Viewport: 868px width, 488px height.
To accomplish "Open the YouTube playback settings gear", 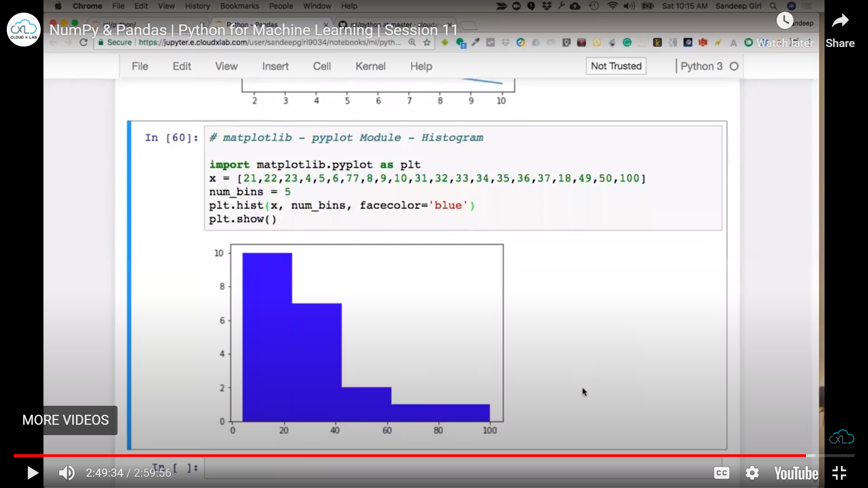I will [x=752, y=473].
